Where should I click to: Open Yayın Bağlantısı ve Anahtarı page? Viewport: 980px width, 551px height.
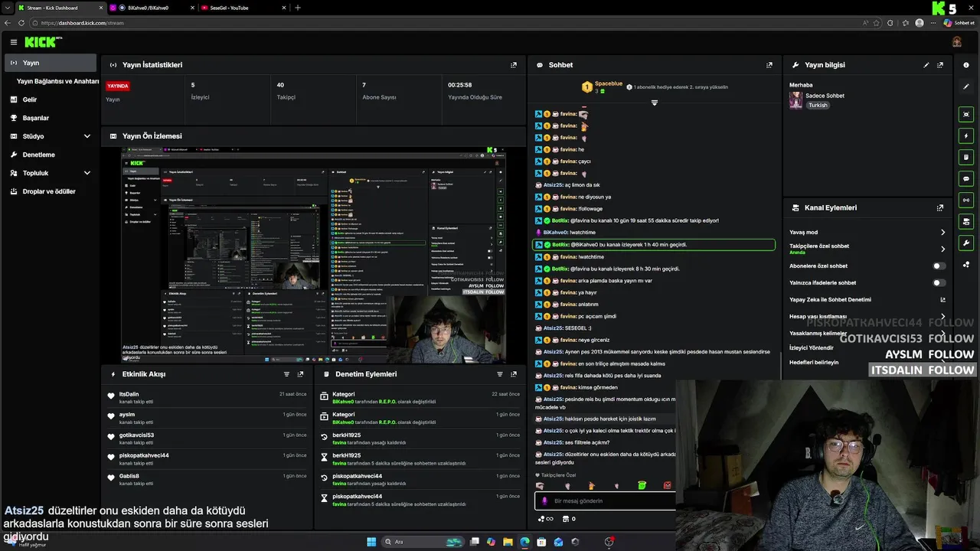[x=58, y=81]
